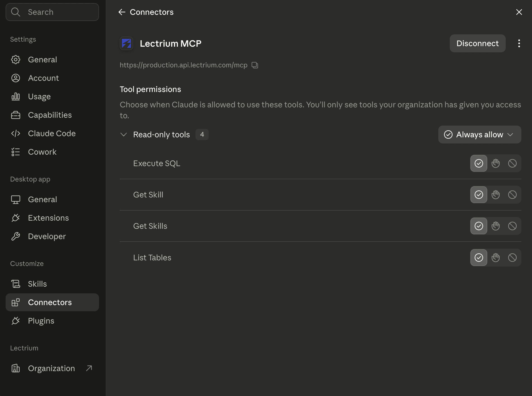Set Execute SQL to always allow

[x=479, y=163]
